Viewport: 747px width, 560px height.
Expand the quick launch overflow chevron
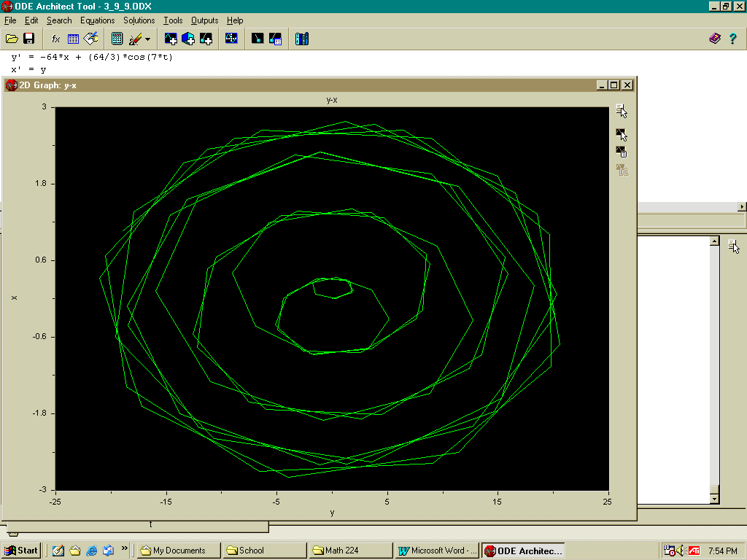point(124,548)
